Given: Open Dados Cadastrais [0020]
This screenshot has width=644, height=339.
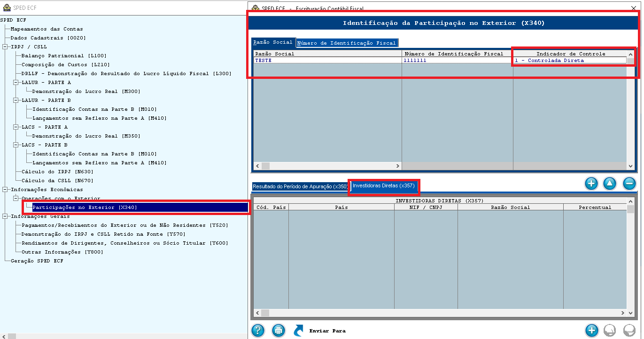Looking at the screenshot, I should pyautogui.click(x=48, y=38).
